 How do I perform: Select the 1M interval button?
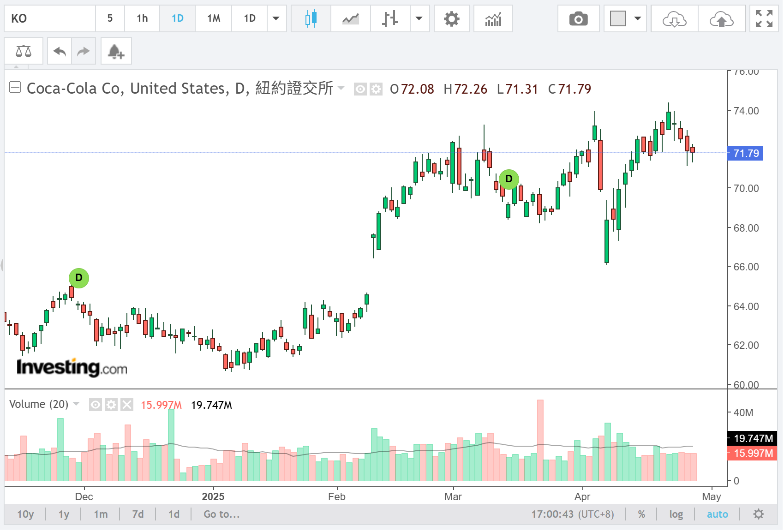pyautogui.click(x=214, y=18)
